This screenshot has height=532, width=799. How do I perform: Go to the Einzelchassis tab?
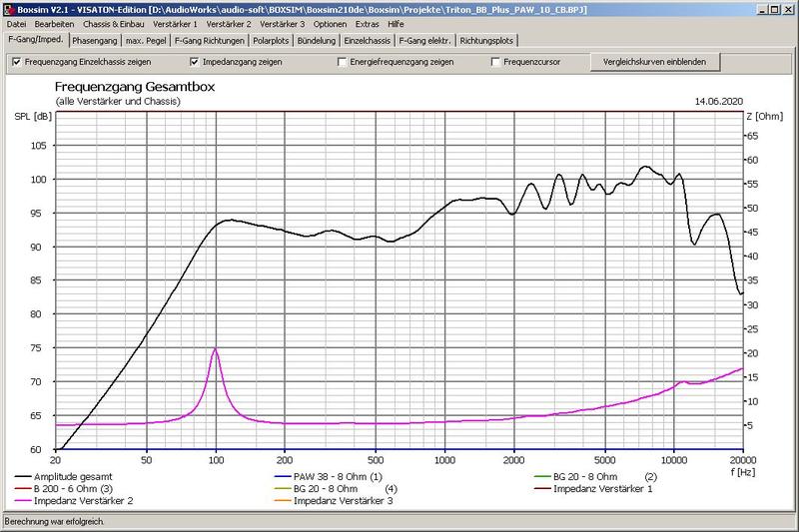click(x=367, y=41)
